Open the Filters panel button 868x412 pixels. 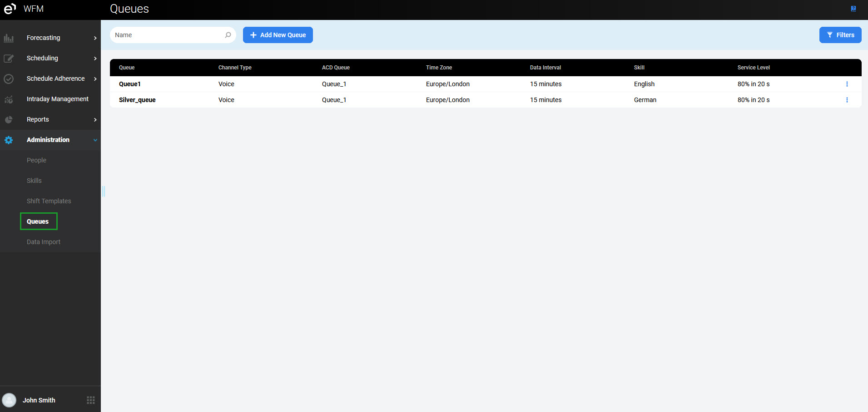(x=840, y=35)
